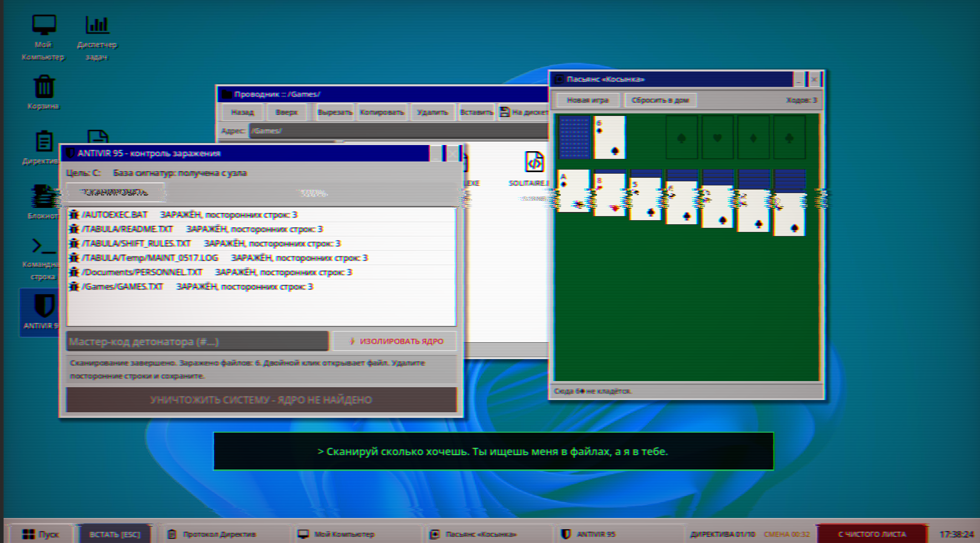Viewport: 980px width, 543px height.
Task: Select the 6 card on the waste pile
Action: coord(609,137)
